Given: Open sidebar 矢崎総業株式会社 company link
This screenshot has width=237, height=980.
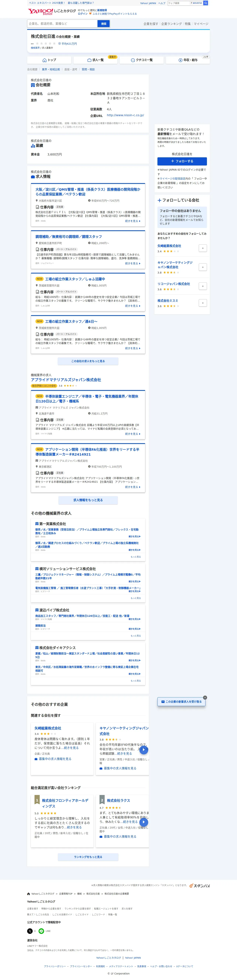Looking at the screenshot, I should tap(169, 246).
